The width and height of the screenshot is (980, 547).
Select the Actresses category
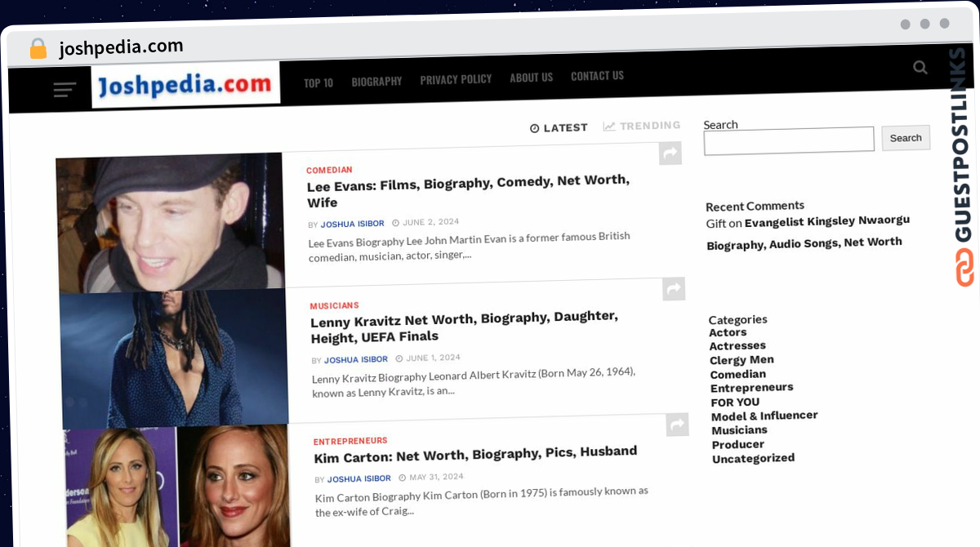point(737,346)
